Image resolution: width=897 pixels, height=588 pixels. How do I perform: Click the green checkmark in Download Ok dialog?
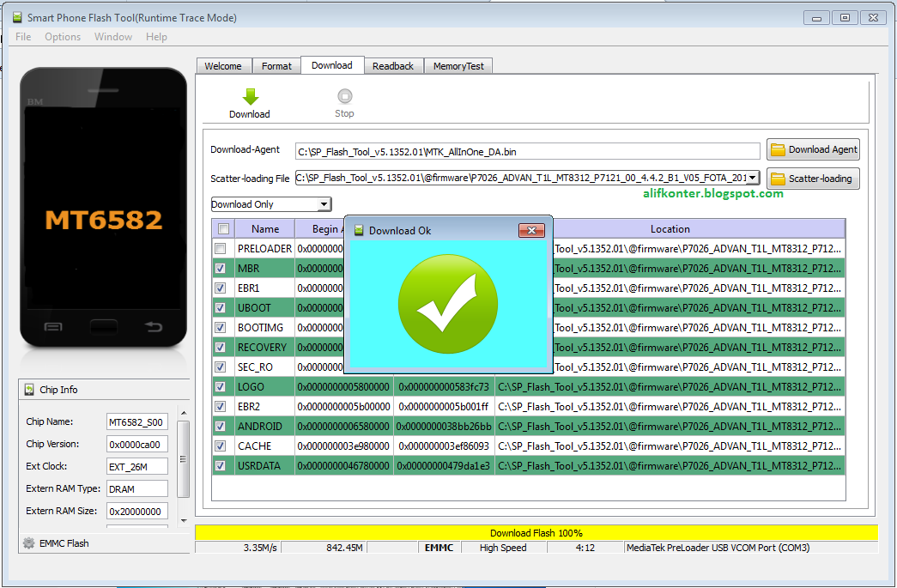[447, 303]
